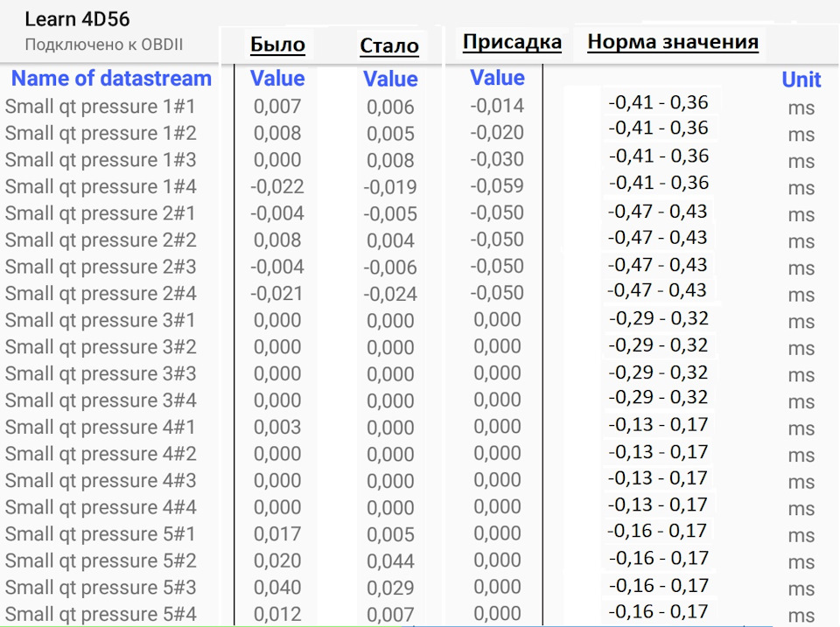Viewport: 840px width, 627px height.
Task: Select row 'Small qt pressure 5#1'
Action: click(x=420, y=534)
